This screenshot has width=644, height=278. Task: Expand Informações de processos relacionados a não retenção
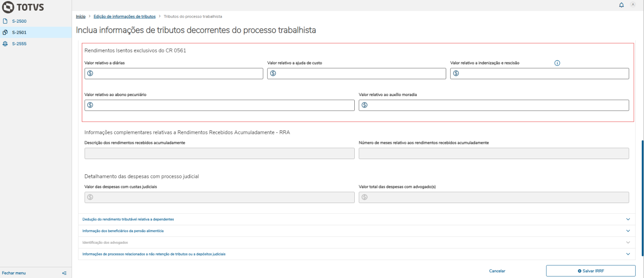pyautogui.click(x=628, y=254)
